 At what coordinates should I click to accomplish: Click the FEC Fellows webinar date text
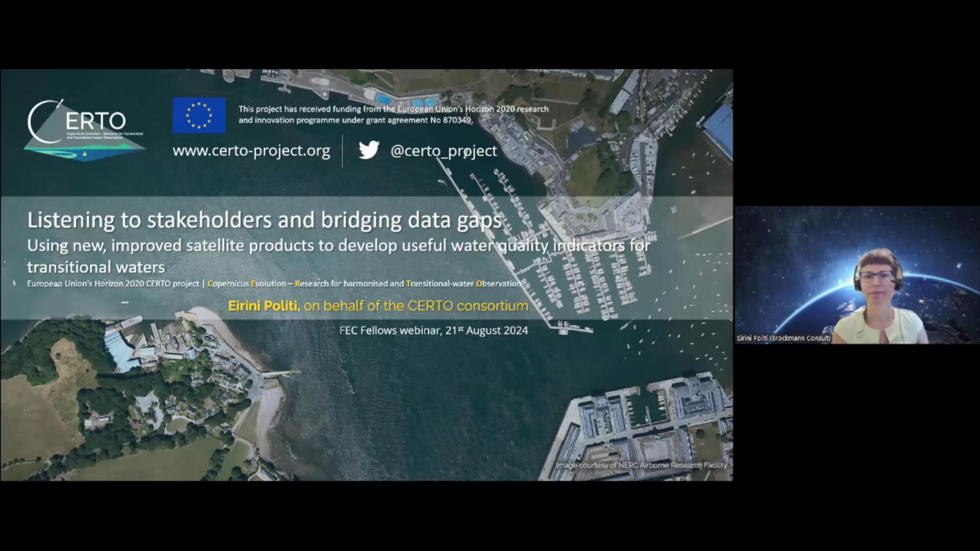pos(433,331)
